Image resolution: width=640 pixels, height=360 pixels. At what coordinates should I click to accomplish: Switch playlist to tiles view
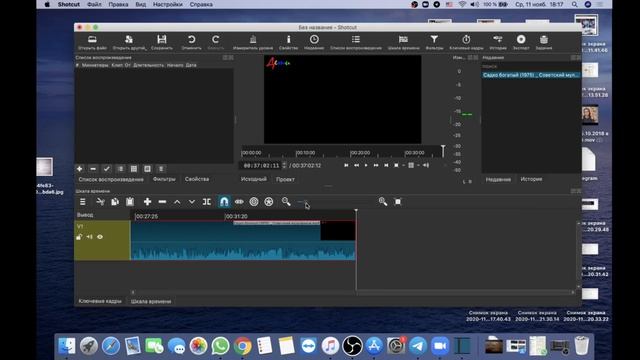134,169
